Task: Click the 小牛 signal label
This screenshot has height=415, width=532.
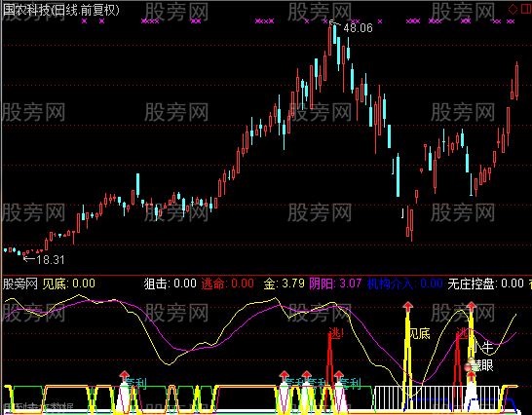Action: [483, 348]
